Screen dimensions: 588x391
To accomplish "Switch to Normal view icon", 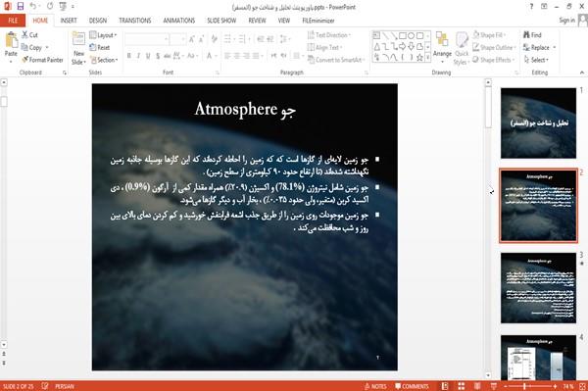I will coord(444,386).
